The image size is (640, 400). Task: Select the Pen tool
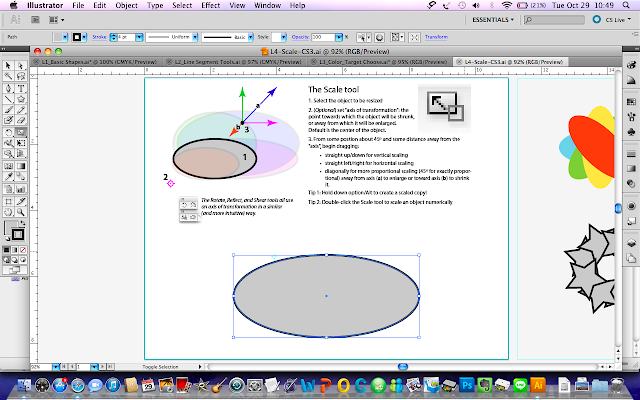pos(8,88)
